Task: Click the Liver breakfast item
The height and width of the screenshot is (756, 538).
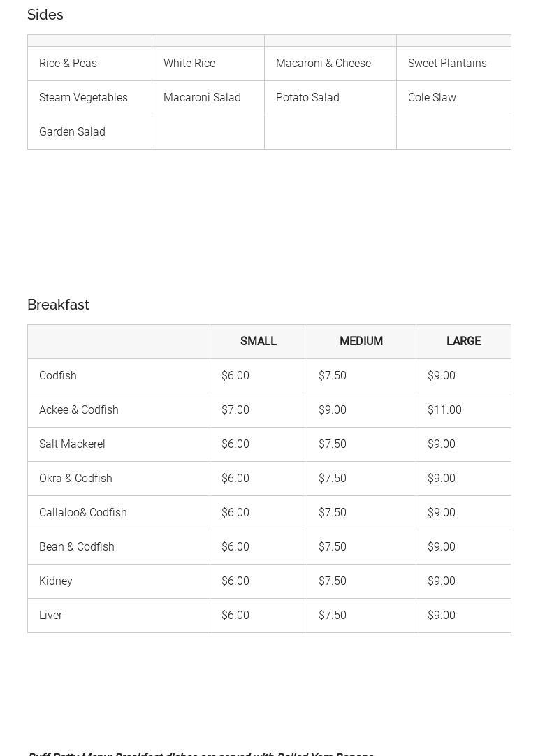Action: (x=51, y=616)
